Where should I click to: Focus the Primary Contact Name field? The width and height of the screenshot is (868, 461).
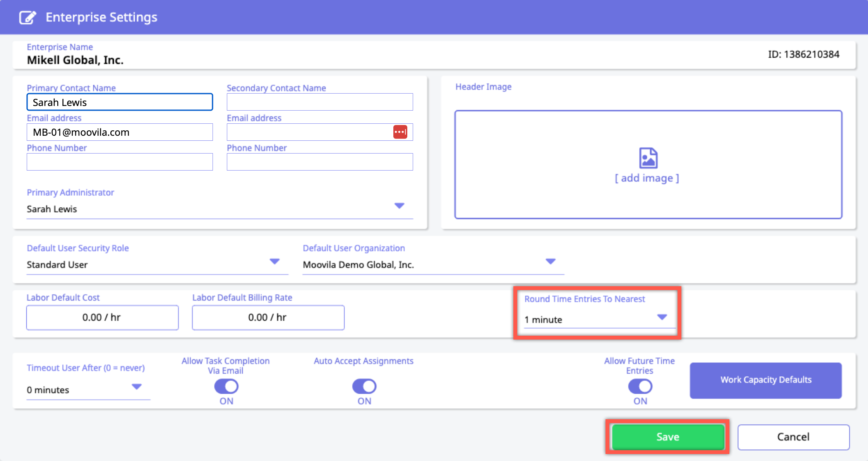(120, 102)
